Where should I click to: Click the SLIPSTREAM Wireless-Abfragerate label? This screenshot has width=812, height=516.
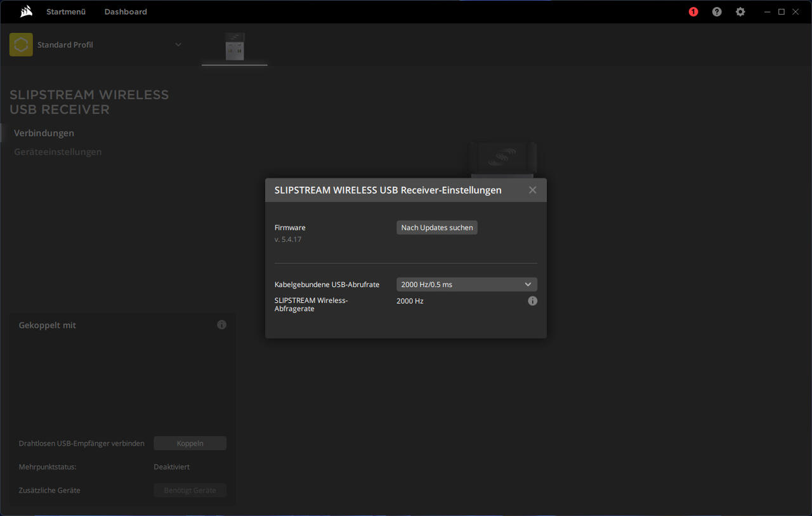tap(311, 305)
